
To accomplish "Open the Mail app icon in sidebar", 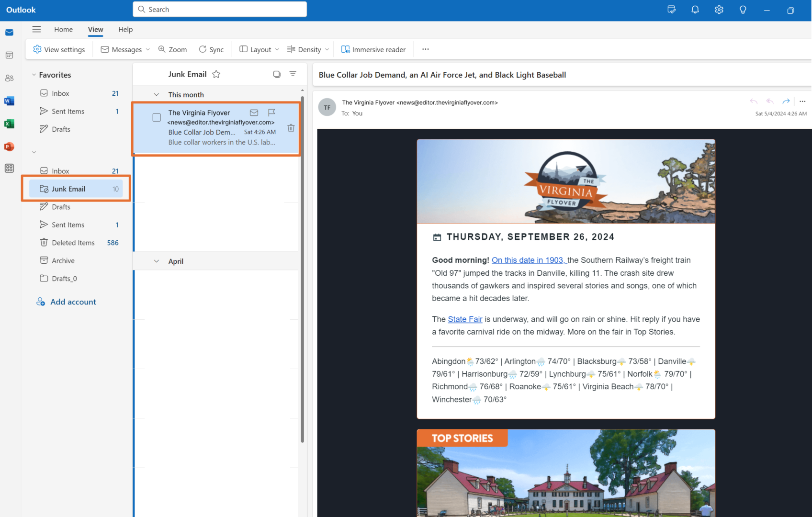I will pos(9,33).
